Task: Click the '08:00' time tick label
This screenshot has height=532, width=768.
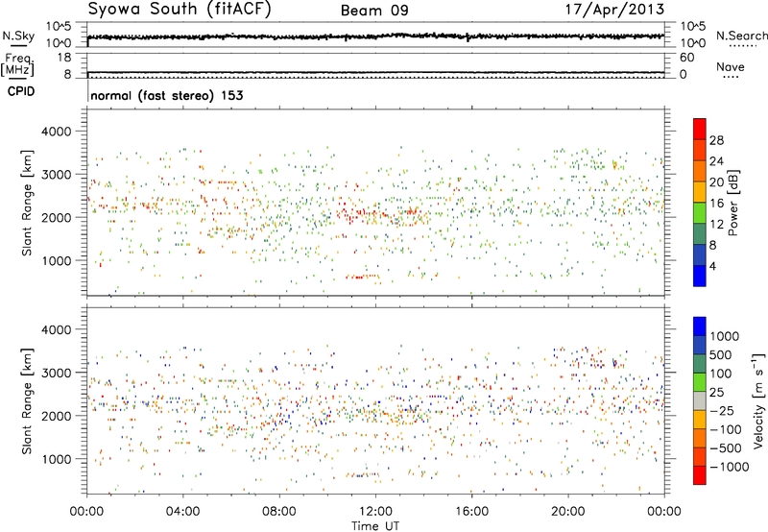Action: coord(278,512)
